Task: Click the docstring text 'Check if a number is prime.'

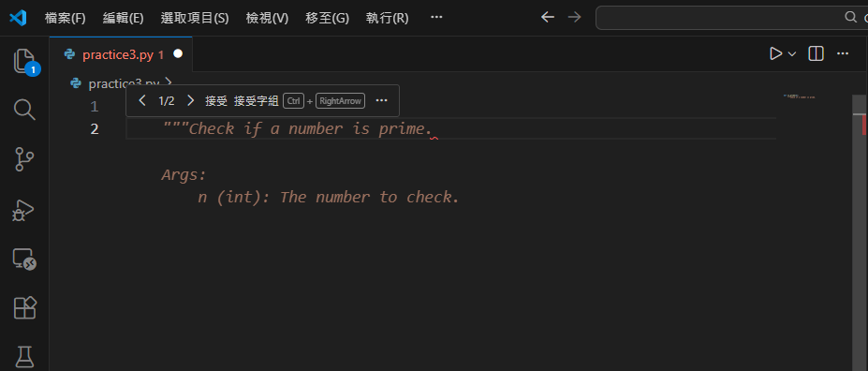Action: (x=310, y=129)
